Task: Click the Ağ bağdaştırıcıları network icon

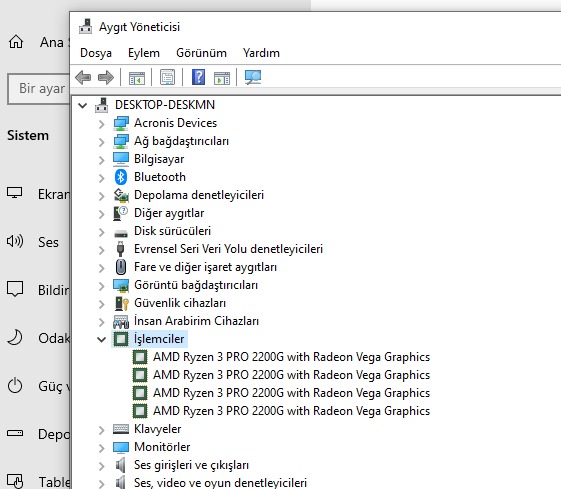Action: 121,141
